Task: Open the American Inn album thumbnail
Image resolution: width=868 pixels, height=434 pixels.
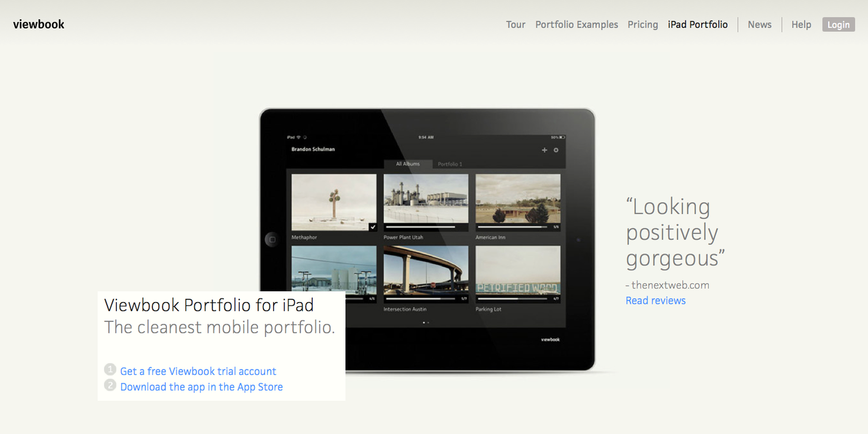Action: [518, 199]
